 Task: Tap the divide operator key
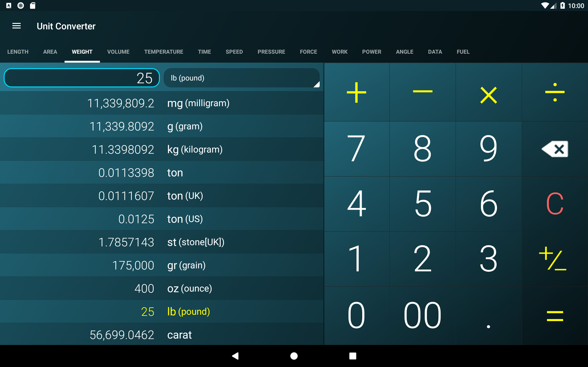(x=555, y=92)
